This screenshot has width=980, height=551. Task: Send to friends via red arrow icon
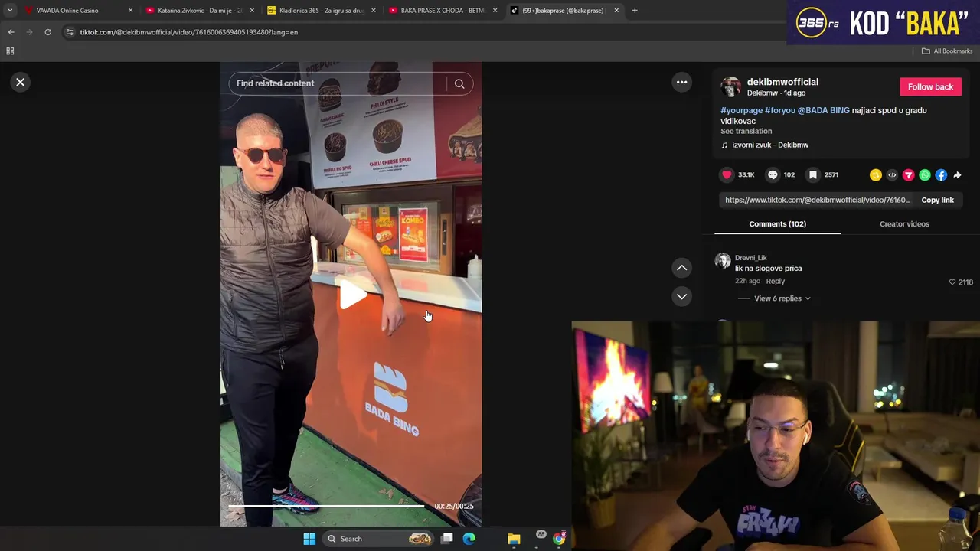[908, 175]
